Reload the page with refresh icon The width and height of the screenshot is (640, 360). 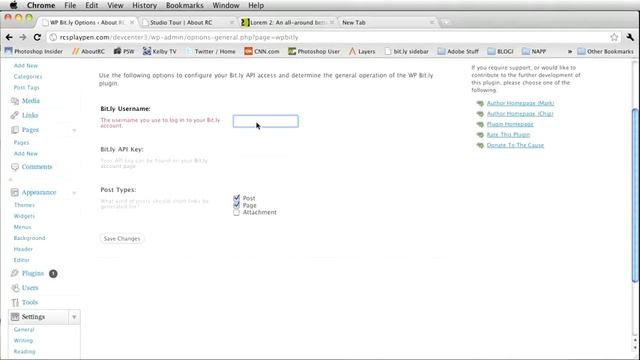tap(37, 37)
